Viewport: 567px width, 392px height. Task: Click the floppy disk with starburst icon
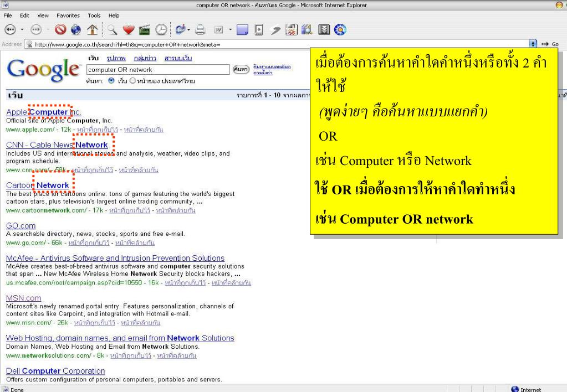291,30
